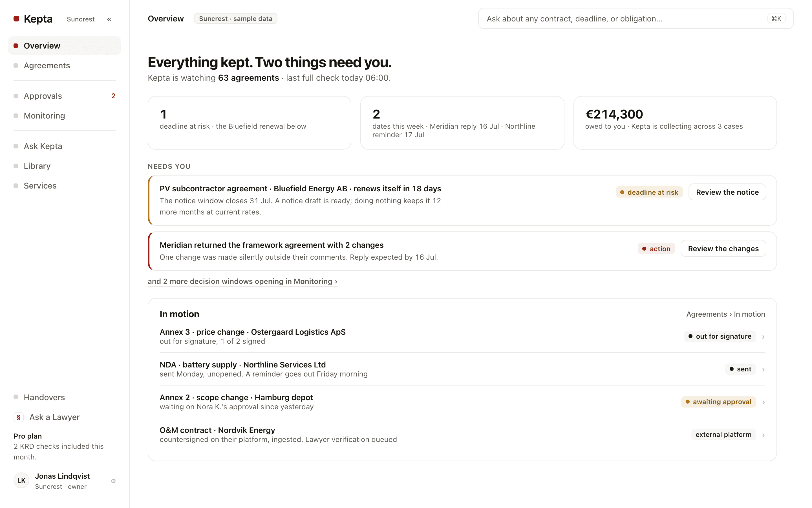
Task: Open Ask Kepta page
Action: (x=64, y=146)
